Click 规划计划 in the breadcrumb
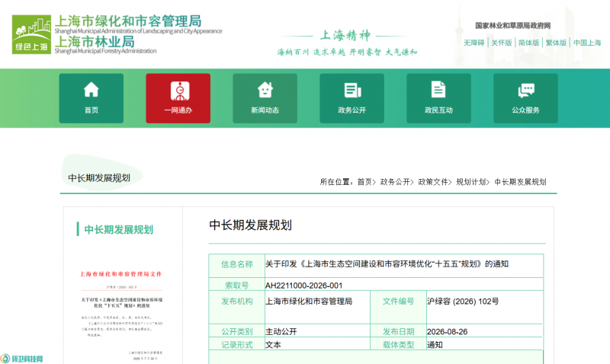Viewport: 610px width, 364px height. (x=470, y=182)
